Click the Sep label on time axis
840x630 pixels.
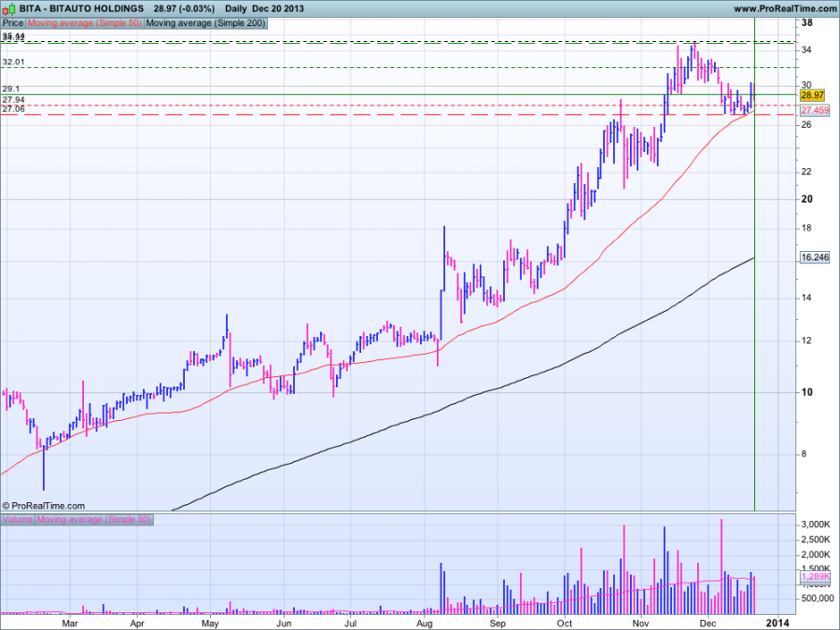click(x=497, y=623)
